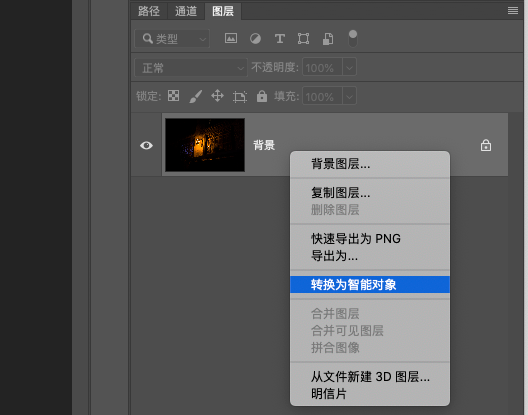
Task: Switch to the 通道 tab
Action: tap(186, 11)
